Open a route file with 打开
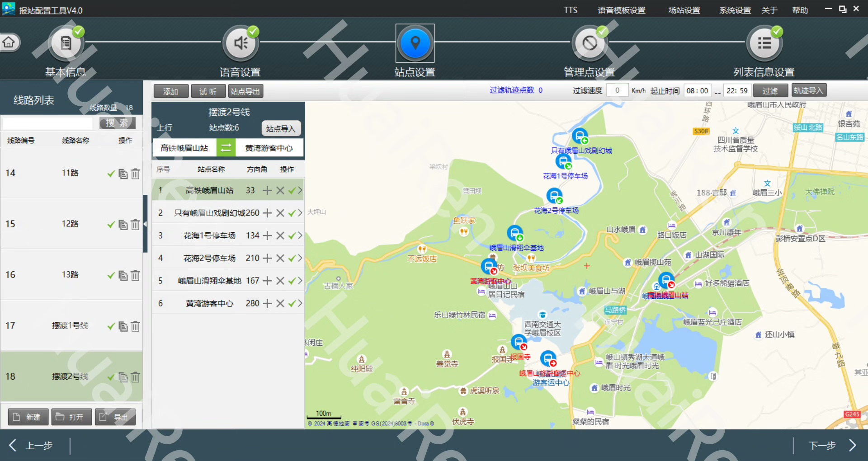The height and width of the screenshot is (461, 868). click(x=71, y=417)
